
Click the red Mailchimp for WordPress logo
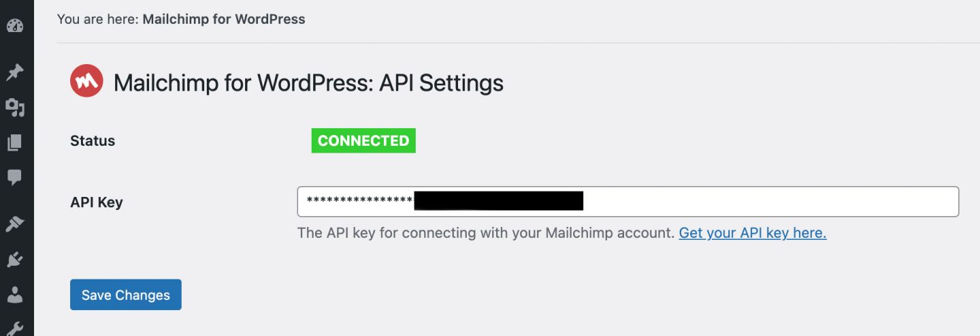tap(86, 82)
